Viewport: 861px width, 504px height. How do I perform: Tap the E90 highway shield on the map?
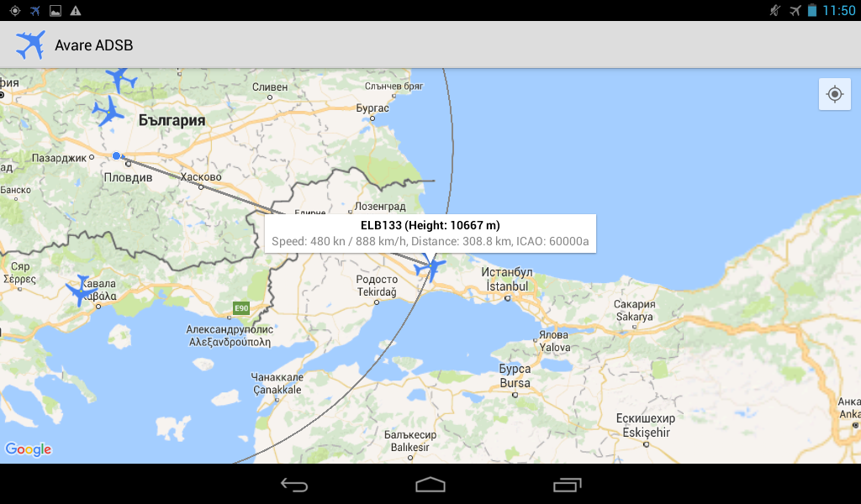(x=241, y=308)
